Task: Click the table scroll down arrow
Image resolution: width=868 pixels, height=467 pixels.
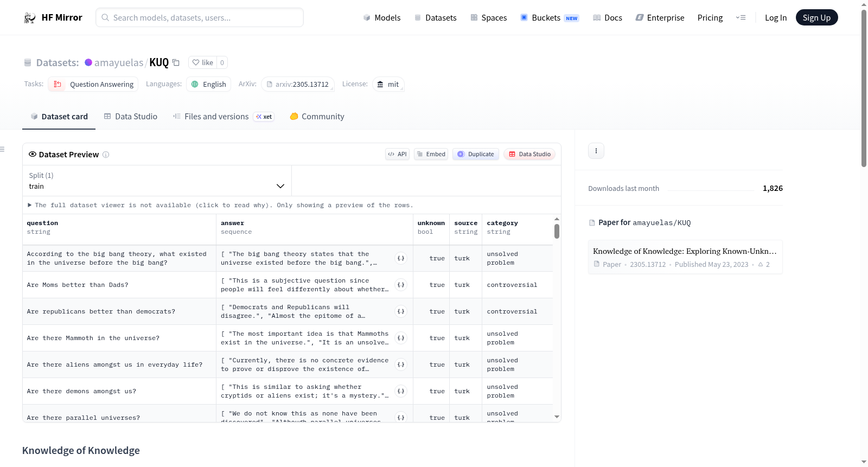Action: coord(557,417)
